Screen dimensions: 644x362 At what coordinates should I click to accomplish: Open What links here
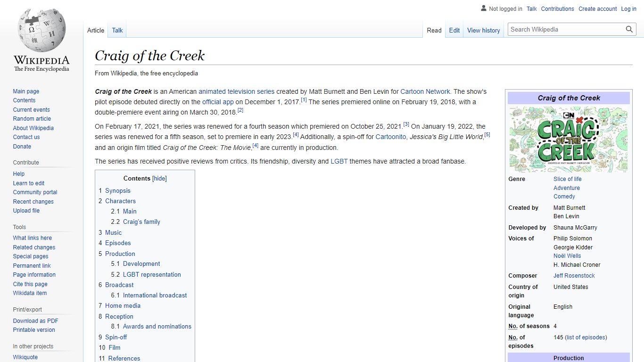point(32,238)
